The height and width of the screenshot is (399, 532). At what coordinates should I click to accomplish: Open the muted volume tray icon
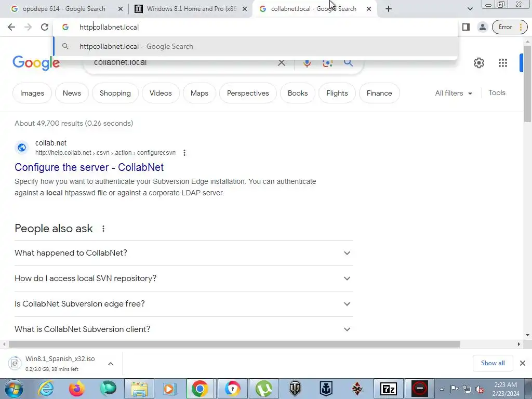(479, 389)
